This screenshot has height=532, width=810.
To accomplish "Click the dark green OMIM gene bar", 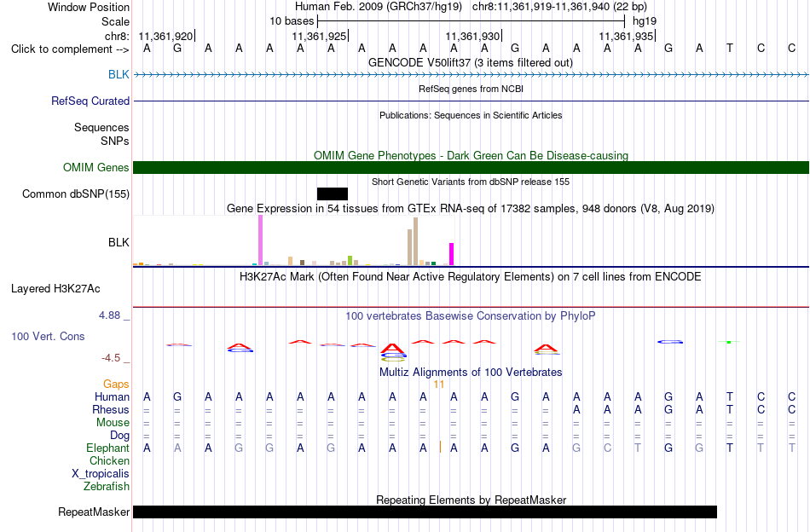I will coord(472,167).
